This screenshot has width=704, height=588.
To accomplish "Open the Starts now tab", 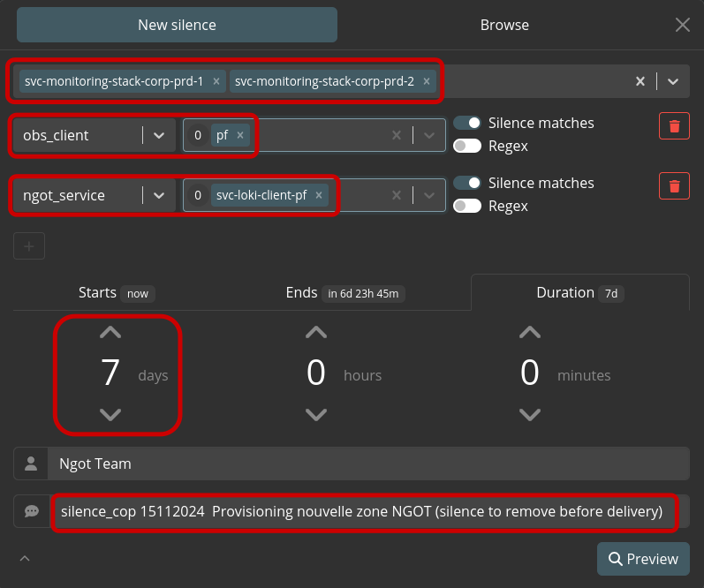I will pos(117,292).
